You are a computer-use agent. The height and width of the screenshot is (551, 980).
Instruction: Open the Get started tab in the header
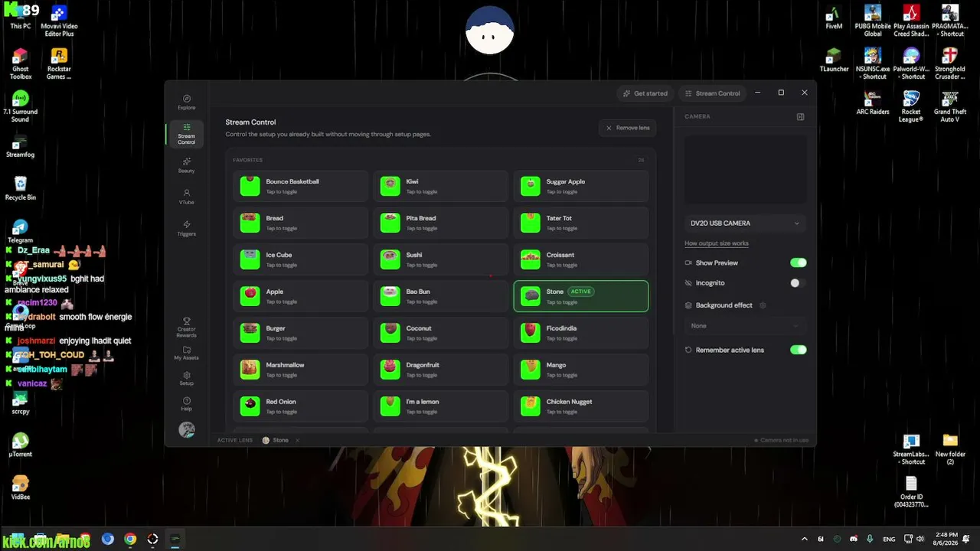pos(645,93)
